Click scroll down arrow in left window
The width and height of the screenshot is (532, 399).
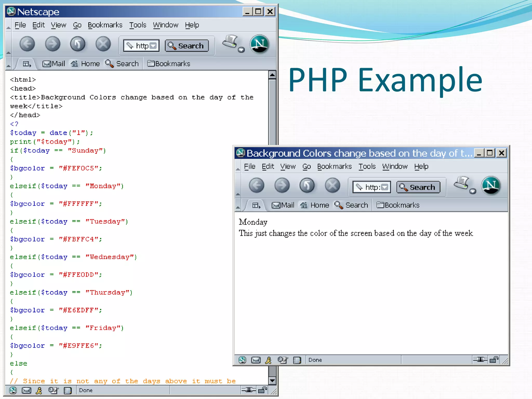pyautogui.click(x=272, y=381)
